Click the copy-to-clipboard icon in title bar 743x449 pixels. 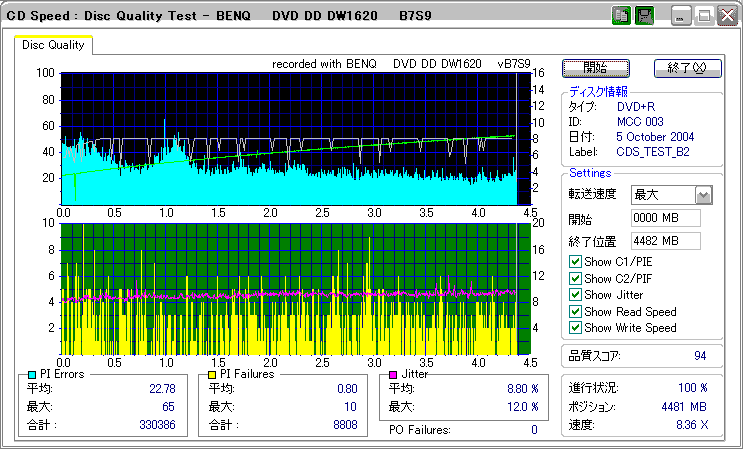[621, 16]
